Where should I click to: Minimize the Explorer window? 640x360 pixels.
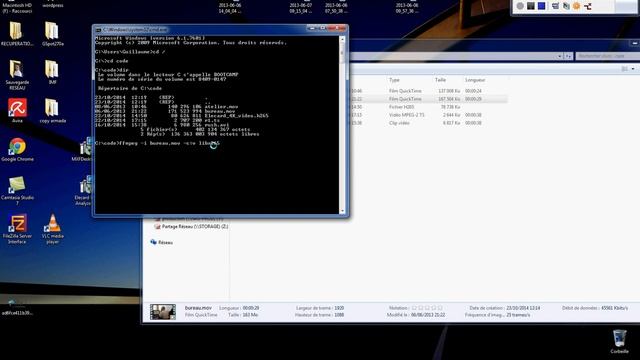click(635, 43)
